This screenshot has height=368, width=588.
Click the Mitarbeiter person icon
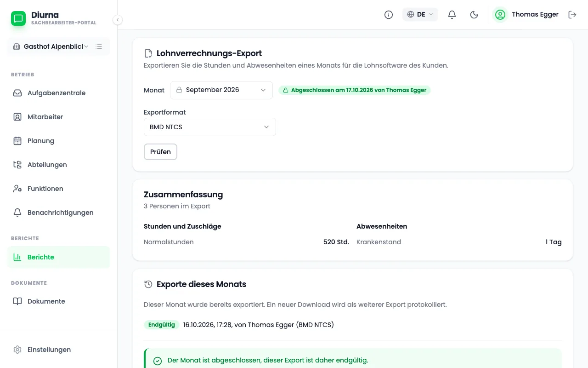click(17, 117)
